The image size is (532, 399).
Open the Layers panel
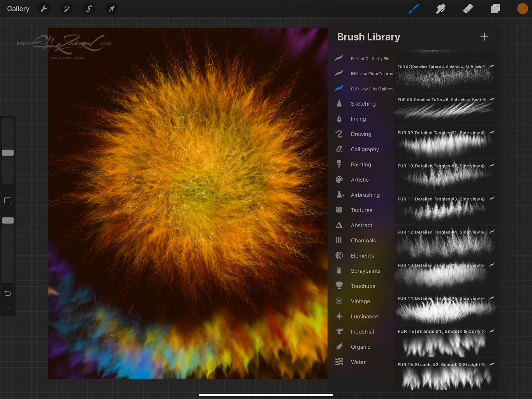tap(495, 9)
